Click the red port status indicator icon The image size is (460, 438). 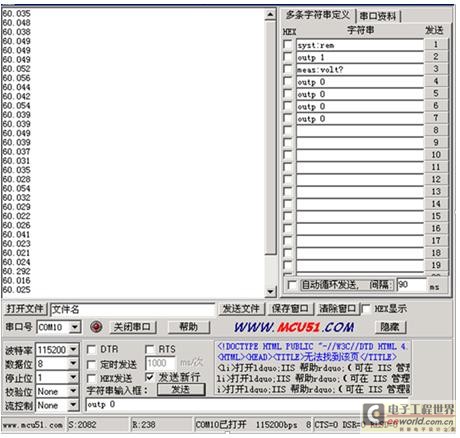[x=96, y=327]
